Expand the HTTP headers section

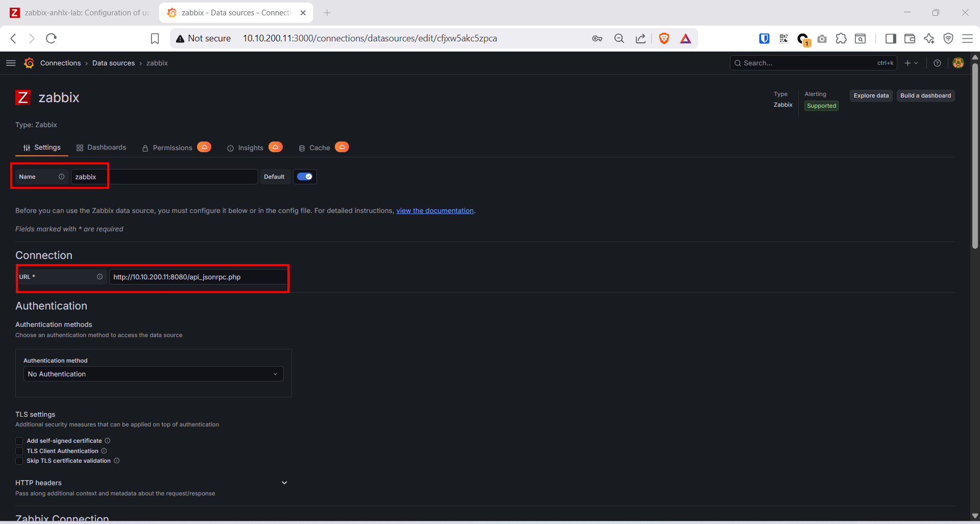pos(284,483)
